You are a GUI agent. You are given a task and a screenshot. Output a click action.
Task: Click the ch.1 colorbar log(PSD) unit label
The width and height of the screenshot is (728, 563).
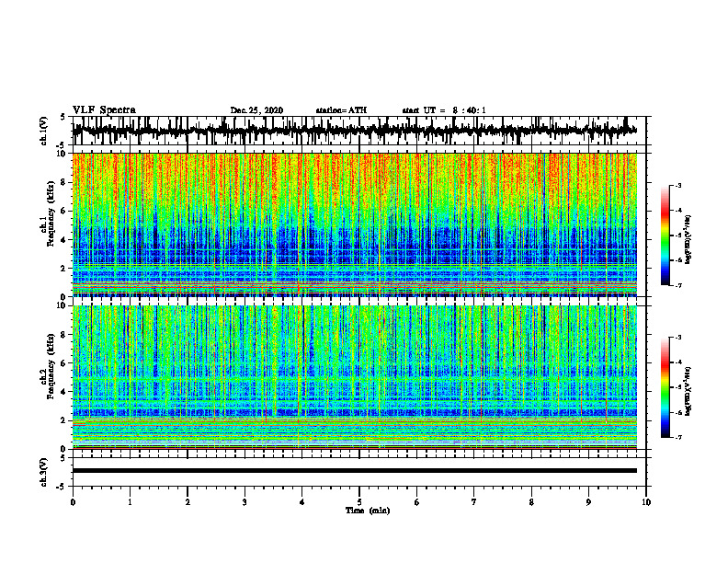pyautogui.click(x=688, y=240)
